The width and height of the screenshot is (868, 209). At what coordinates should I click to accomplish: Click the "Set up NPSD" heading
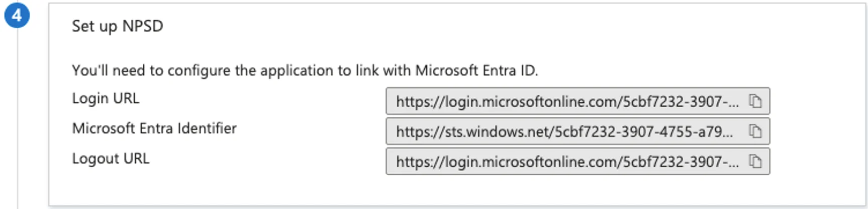pyautogui.click(x=118, y=26)
